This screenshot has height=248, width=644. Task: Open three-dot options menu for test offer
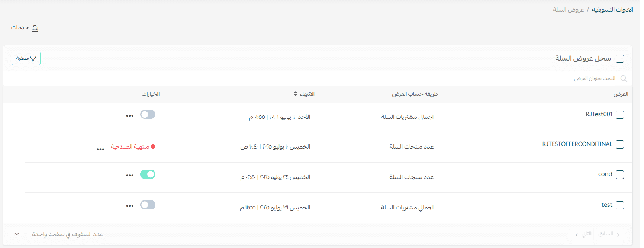point(129,206)
